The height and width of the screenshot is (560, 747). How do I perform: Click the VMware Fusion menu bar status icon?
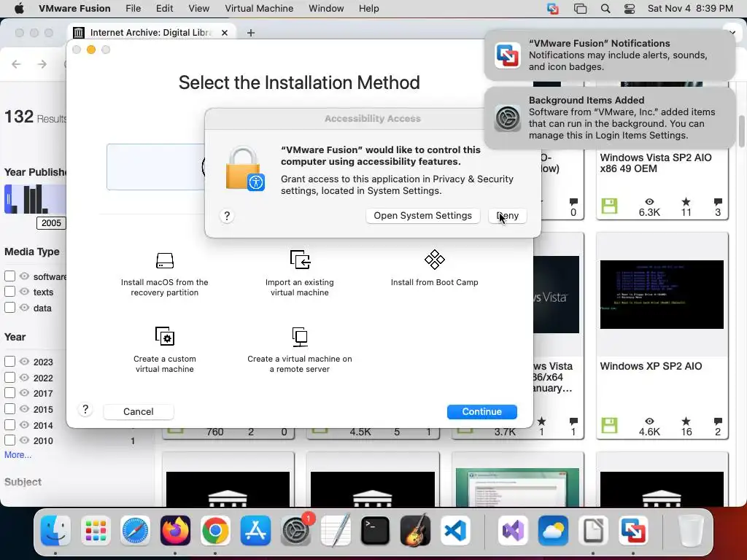point(553,9)
